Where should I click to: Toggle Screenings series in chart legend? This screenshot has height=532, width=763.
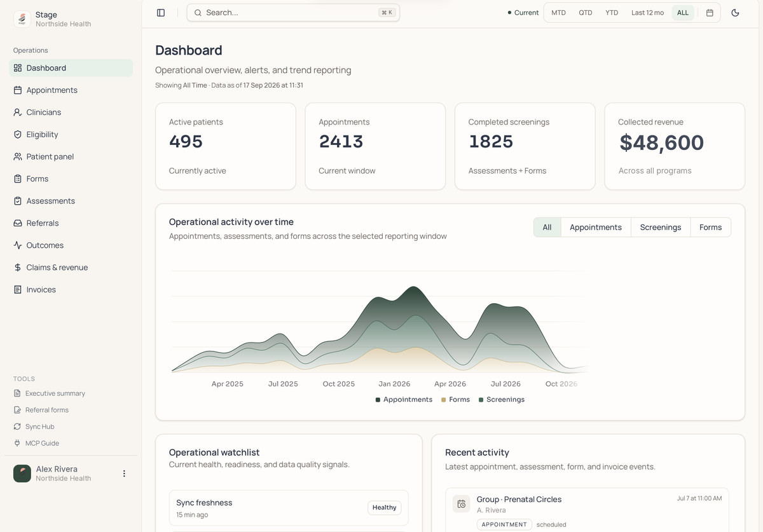click(502, 400)
